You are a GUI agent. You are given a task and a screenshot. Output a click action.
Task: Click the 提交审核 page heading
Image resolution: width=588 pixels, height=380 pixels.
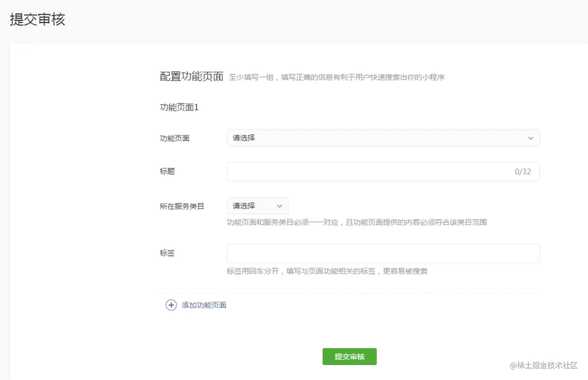38,19
